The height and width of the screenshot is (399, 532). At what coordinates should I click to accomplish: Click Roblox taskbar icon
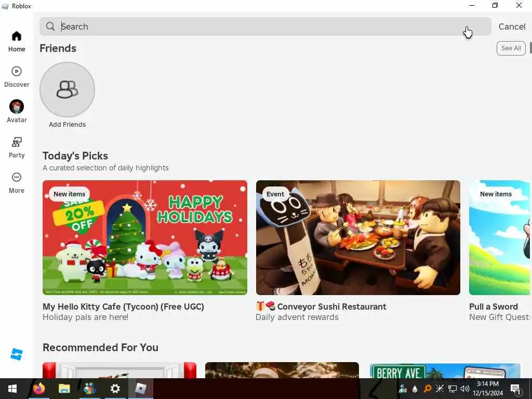click(x=140, y=389)
